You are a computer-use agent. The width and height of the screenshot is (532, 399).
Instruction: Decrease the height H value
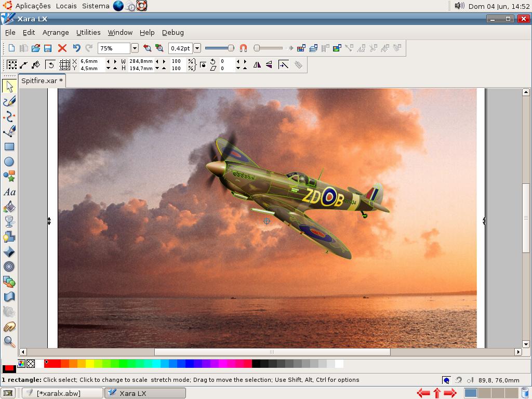[x=157, y=68]
